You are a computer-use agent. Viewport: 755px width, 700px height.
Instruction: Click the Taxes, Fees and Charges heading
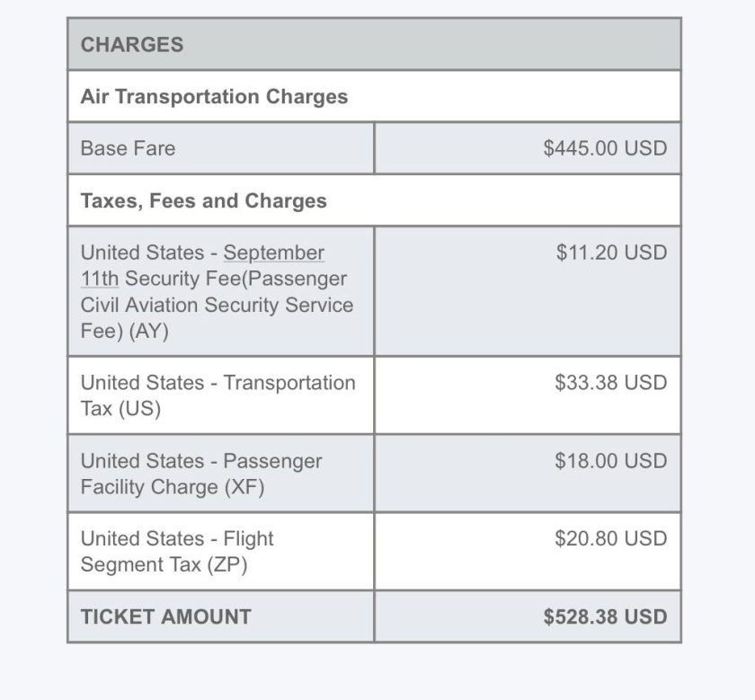click(x=203, y=200)
